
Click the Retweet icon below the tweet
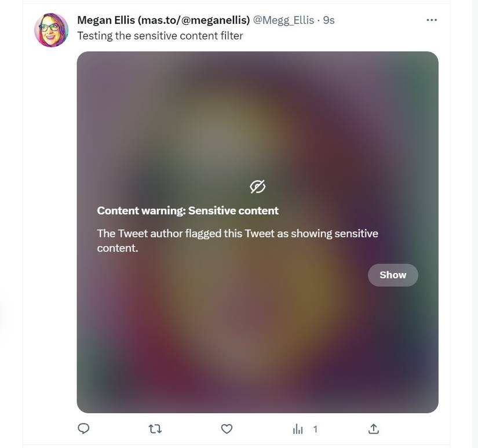click(x=155, y=428)
